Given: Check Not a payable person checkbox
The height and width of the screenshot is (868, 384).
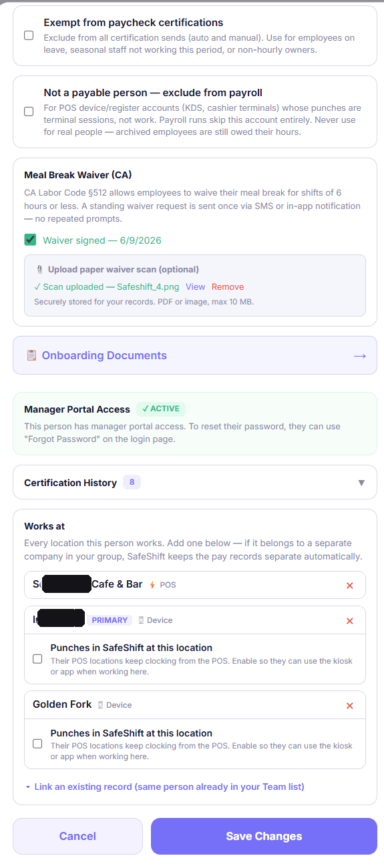Looking at the screenshot, I should tap(29, 112).
